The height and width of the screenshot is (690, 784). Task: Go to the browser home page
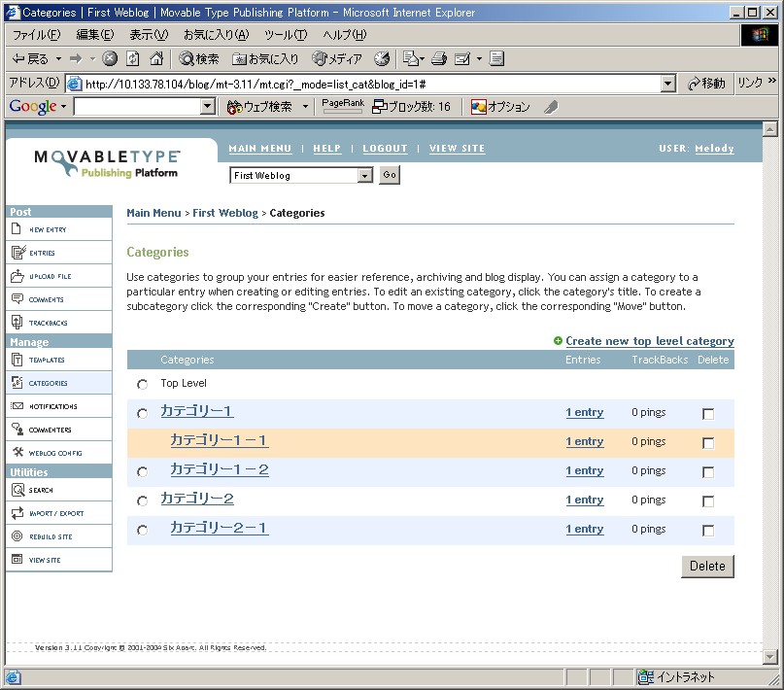tap(156, 59)
